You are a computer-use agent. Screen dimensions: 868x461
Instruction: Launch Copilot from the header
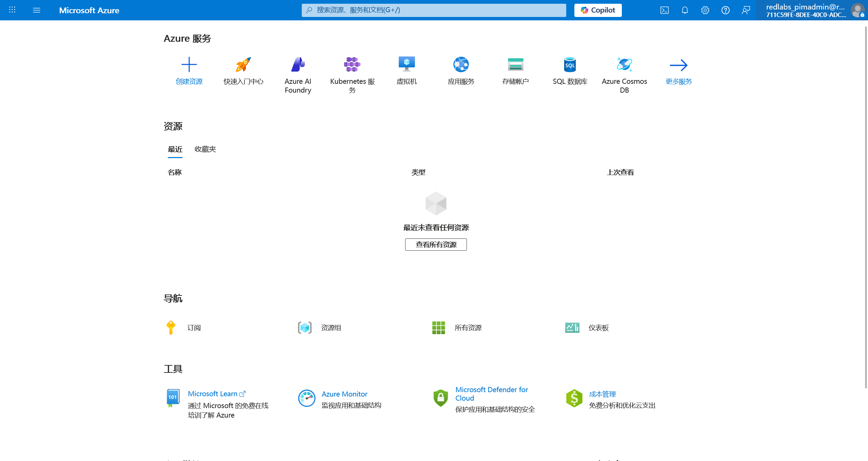click(x=598, y=10)
